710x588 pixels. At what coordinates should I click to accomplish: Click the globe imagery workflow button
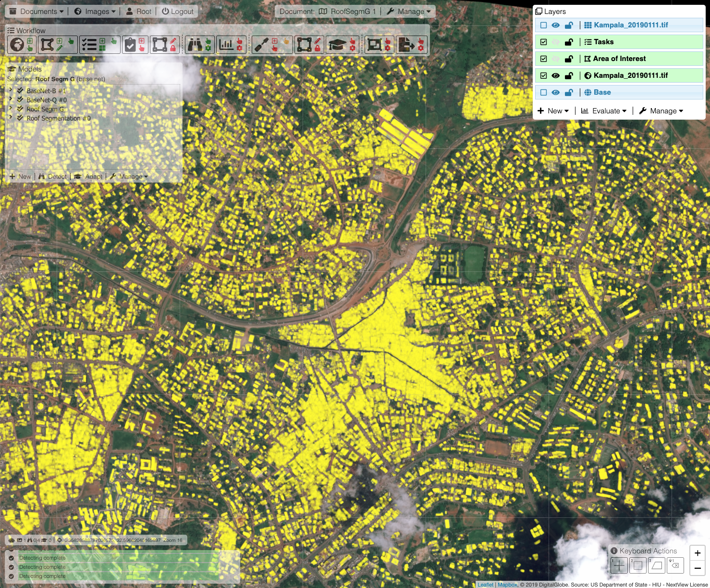23,45
